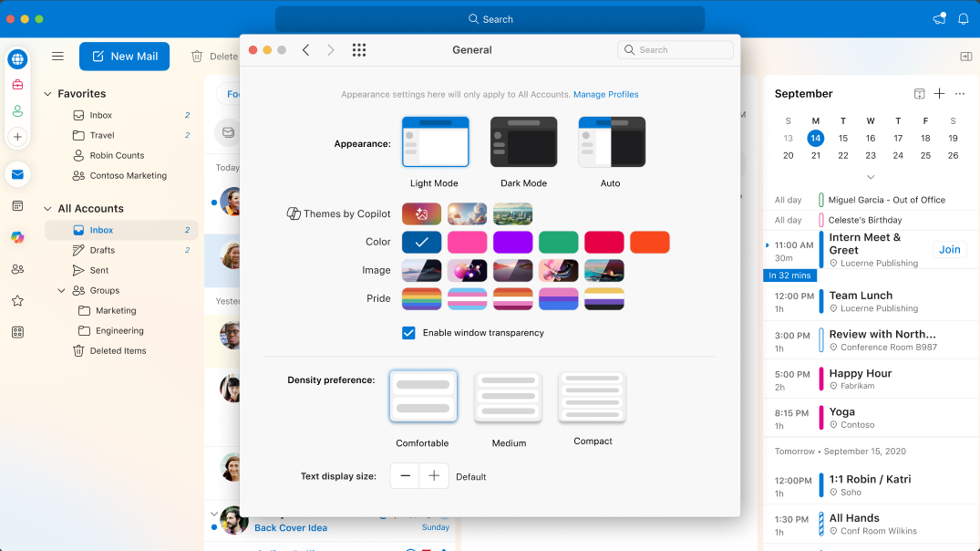The height and width of the screenshot is (551, 980).
Task: Open the Favorites star icon in left rail
Action: click(x=17, y=300)
